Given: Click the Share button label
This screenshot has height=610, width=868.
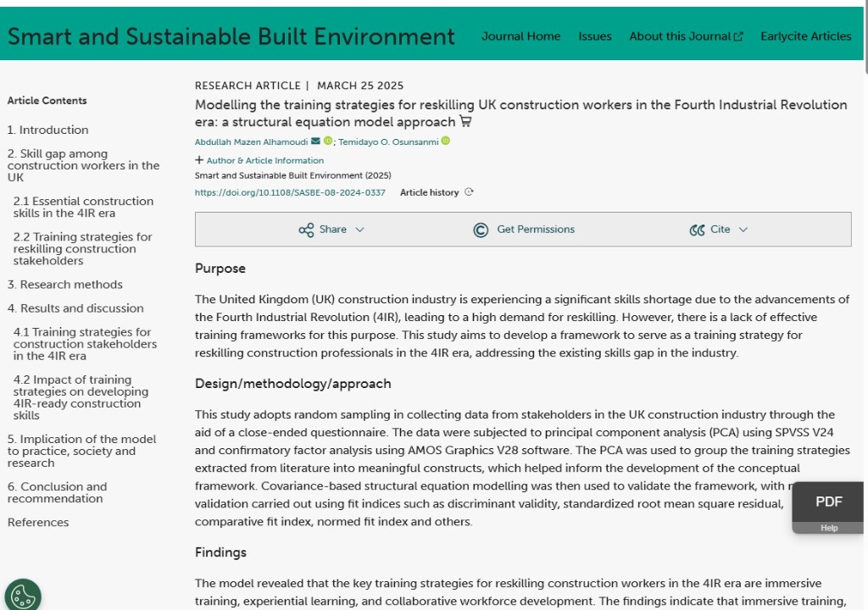Looking at the screenshot, I should pos(332,229).
